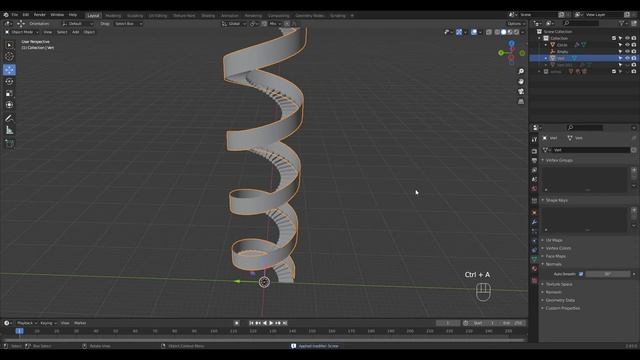The width and height of the screenshot is (640, 360).
Task: Toggle selectability arrow for Circle row
Action: click(x=620, y=45)
